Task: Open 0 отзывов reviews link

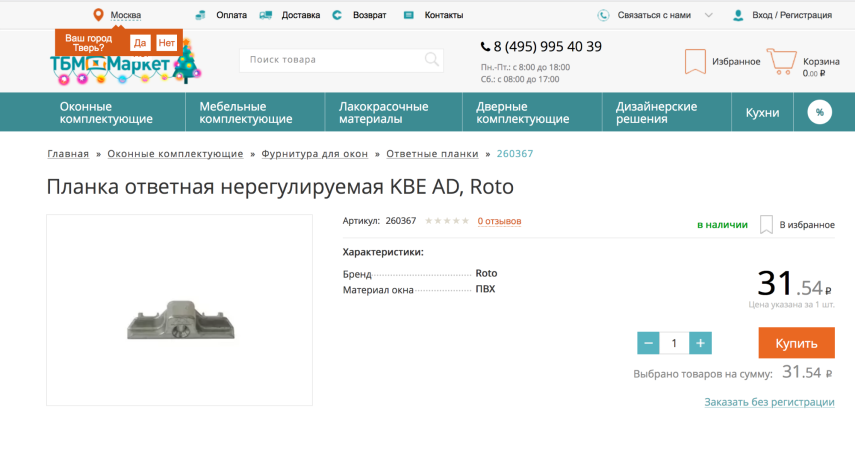Action: point(499,221)
